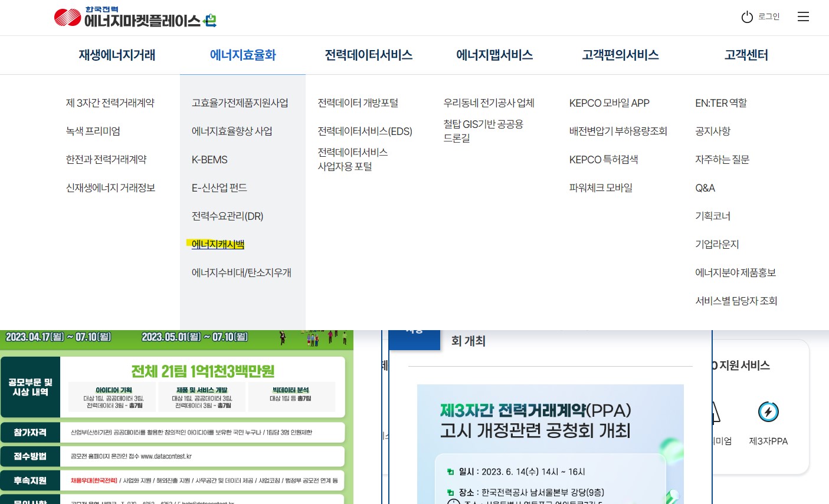829x504 pixels.
Task: Select 기획코너 item
Action: pyautogui.click(x=713, y=216)
